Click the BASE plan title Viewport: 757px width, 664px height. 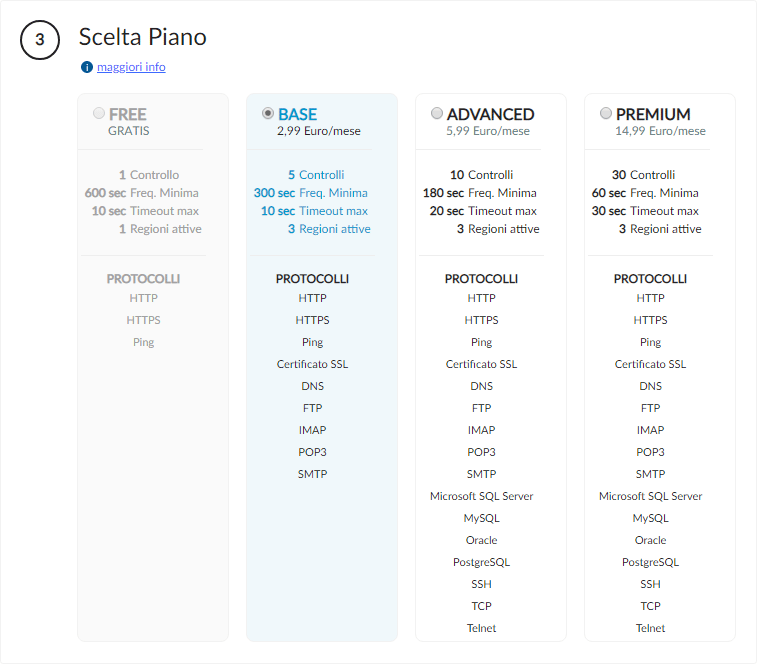pos(298,114)
